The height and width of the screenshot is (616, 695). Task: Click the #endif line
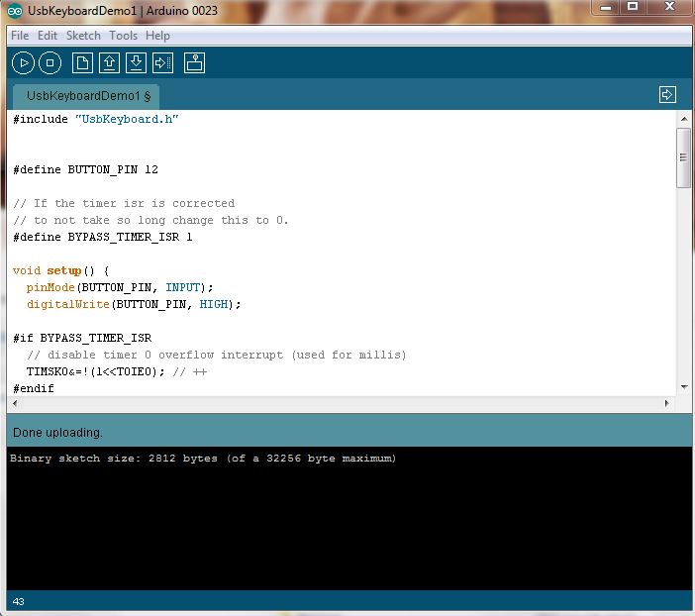[34, 389]
